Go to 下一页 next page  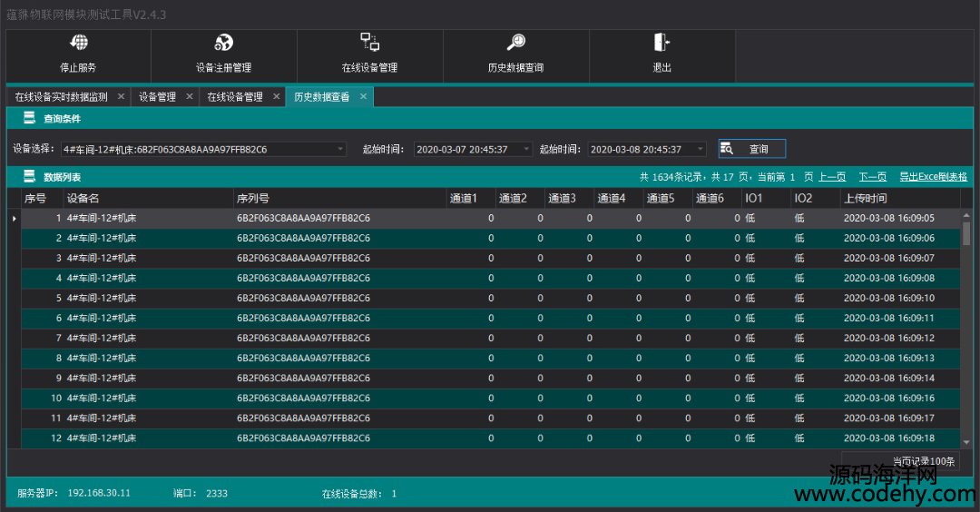(x=873, y=177)
